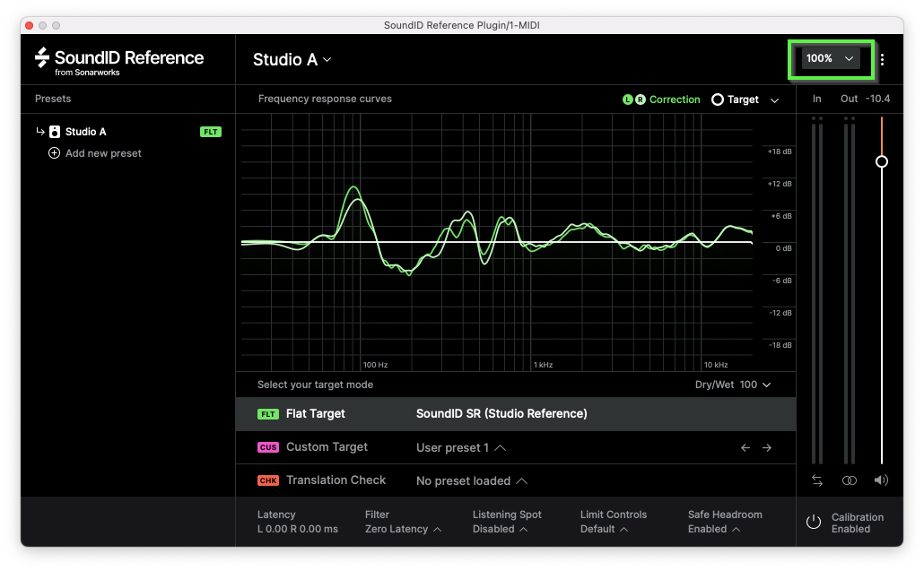Open the 100% zoom dropdown
The width and height of the screenshot is (924, 571).
click(831, 58)
